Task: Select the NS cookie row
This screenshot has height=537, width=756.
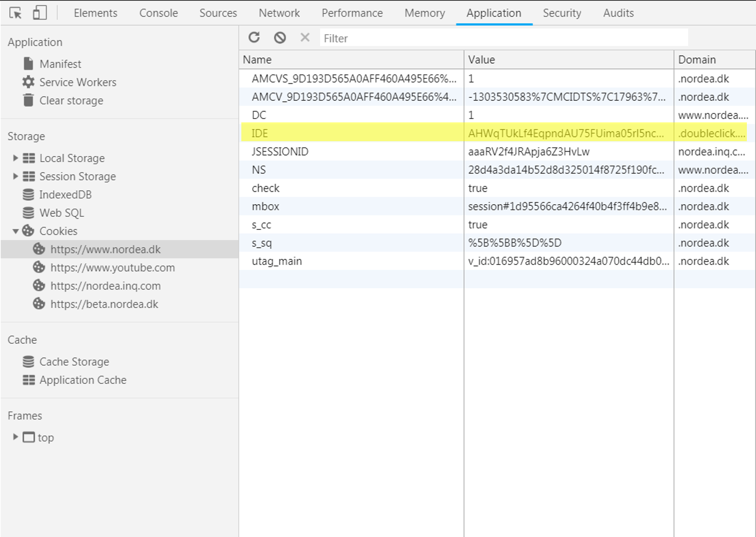Action: click(497, 170)
